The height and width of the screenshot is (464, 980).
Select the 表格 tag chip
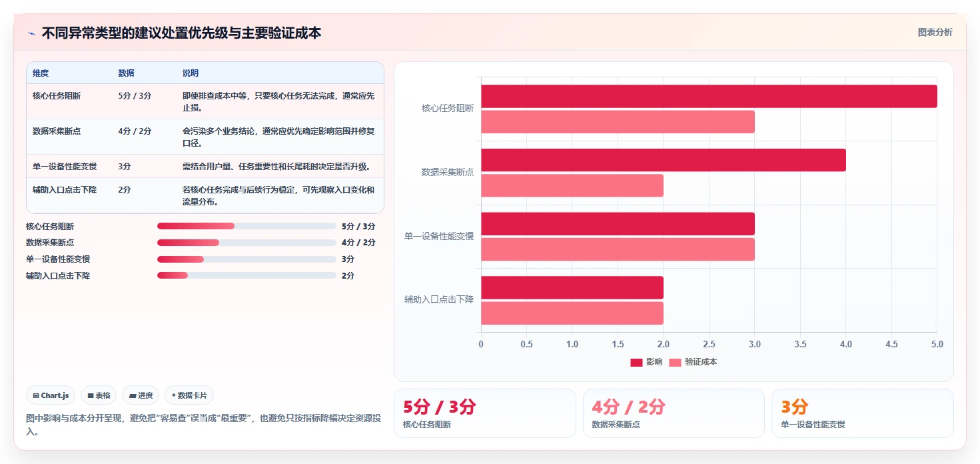point(99,395)
